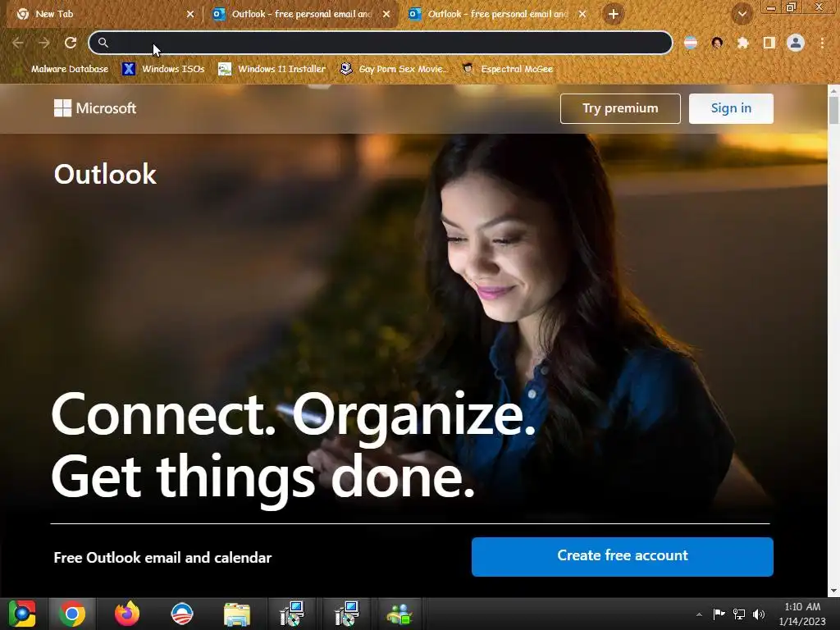The height and width of the screenshot is (630, 840).
Task: Click the Try premium button
Action: pos(620,108)
